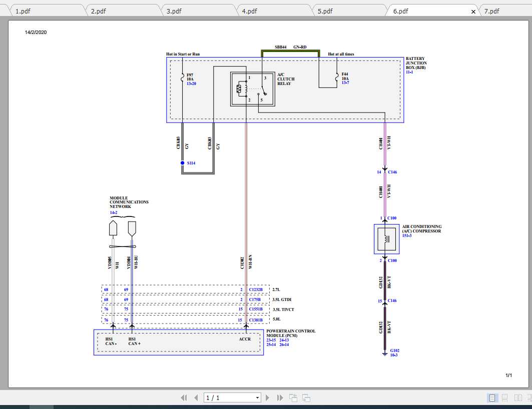
Task: Enable continuous scrolling view mode
Action: (x=504, y=398)
